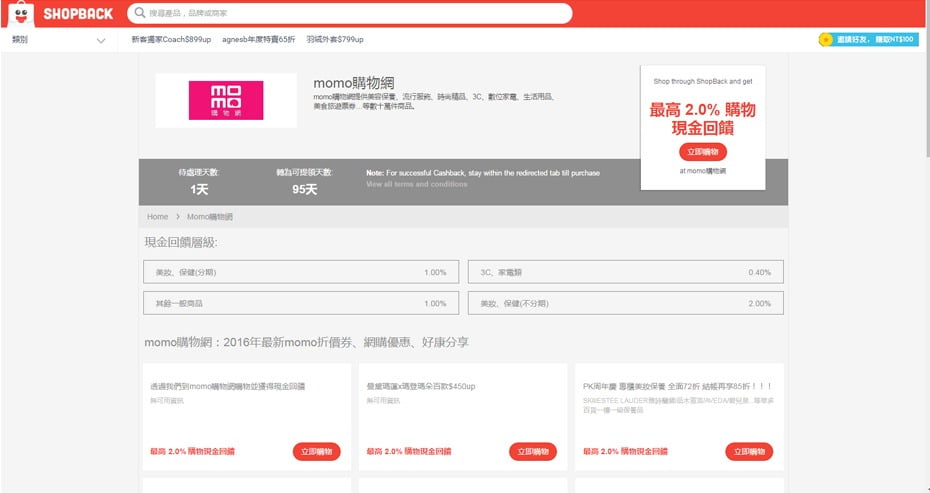Open the 羽絨外套$799up promo link
Image resolution: width=930 pixels, height=493 pixels.
point(335,39)
